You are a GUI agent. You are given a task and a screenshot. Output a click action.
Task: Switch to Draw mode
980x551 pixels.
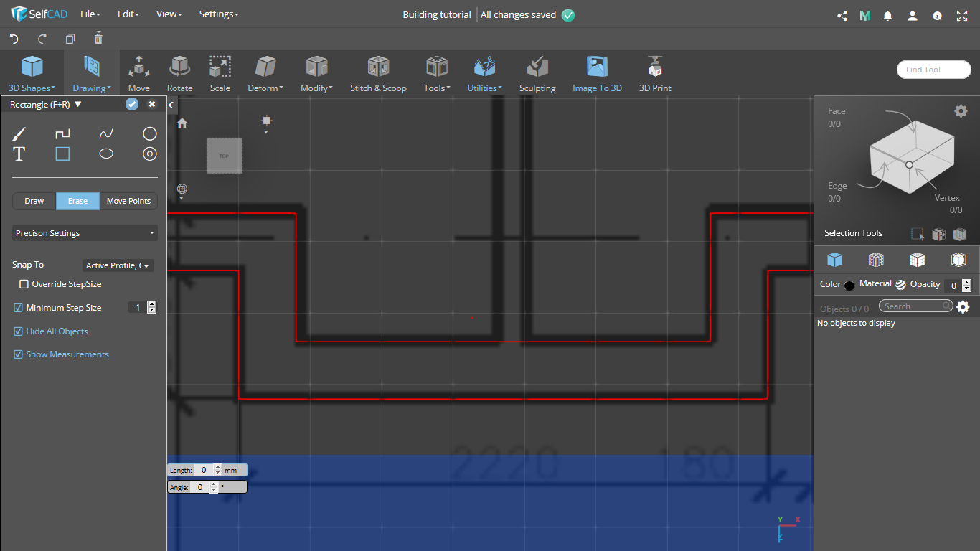pyautogui.click(x=34, y=201)
